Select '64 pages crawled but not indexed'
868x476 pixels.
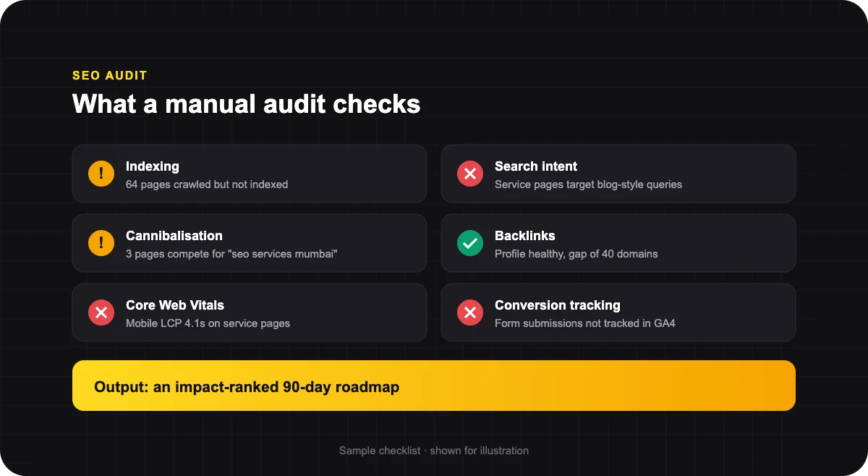point(207,184)
